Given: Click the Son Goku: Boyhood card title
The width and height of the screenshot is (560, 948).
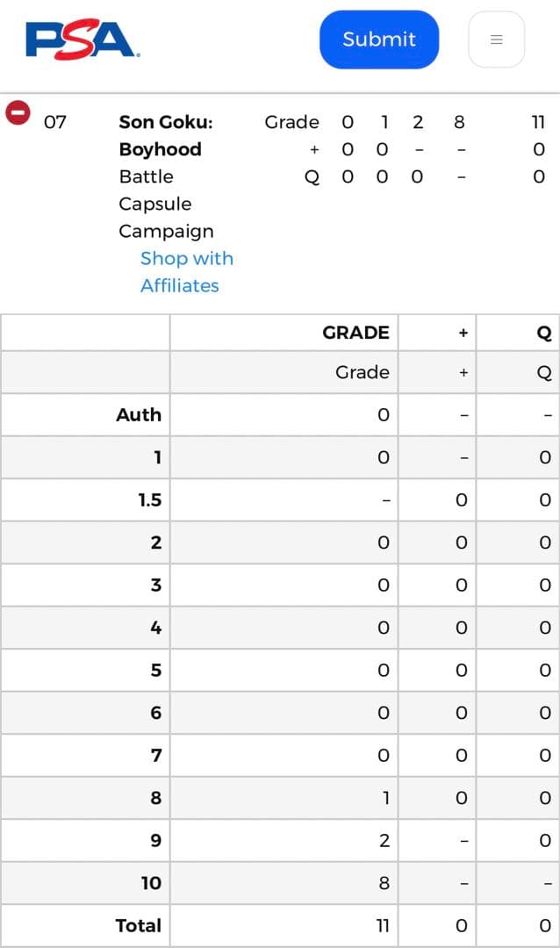Looking at the screenshot, I should [x=165, y=135].
